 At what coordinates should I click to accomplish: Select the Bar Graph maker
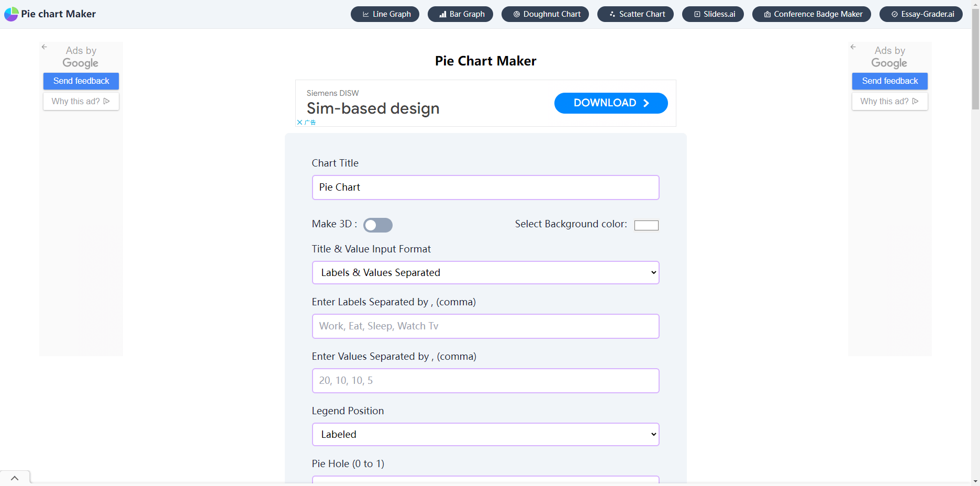tap(460, 14)
